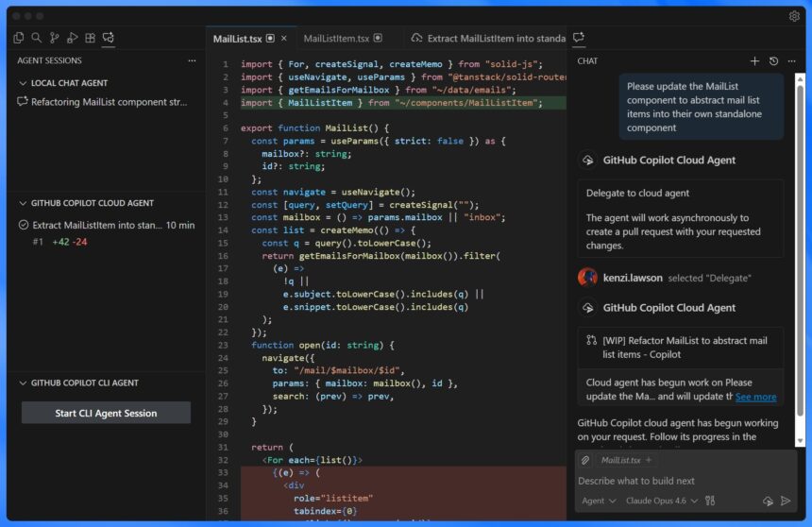812x527 pixels.
Task: Click the 'Delegate to cloud agent' text
Action: pos(637,194)
